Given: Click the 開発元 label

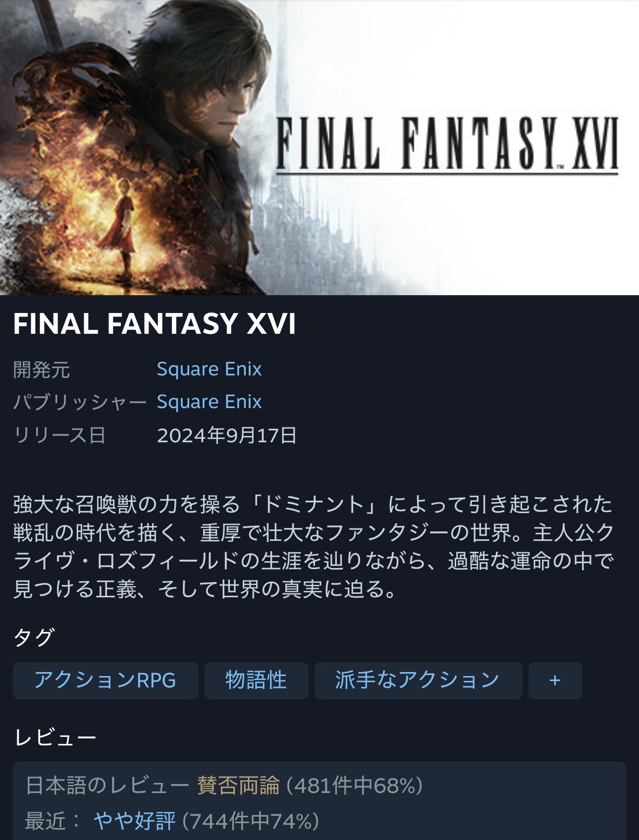Looking at the screenshot, I should coord(42,370).
